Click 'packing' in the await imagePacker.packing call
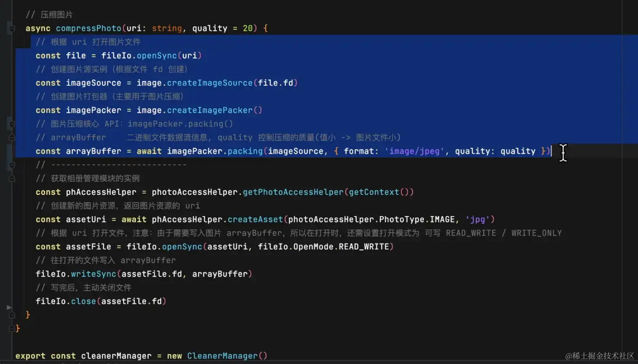This screenshot has width=638, height=364. point(245,151)
